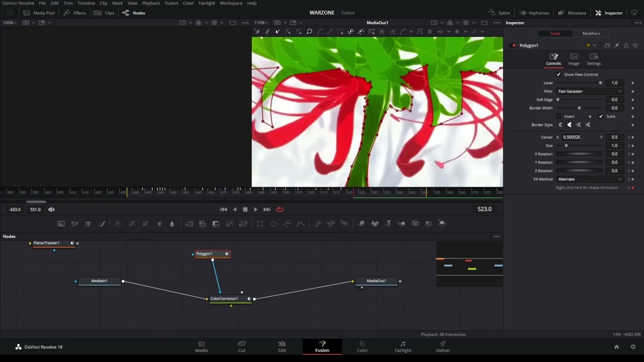Show the Keyframes panel
This screenshot has height=362, width=644.
tap(534, 13)
